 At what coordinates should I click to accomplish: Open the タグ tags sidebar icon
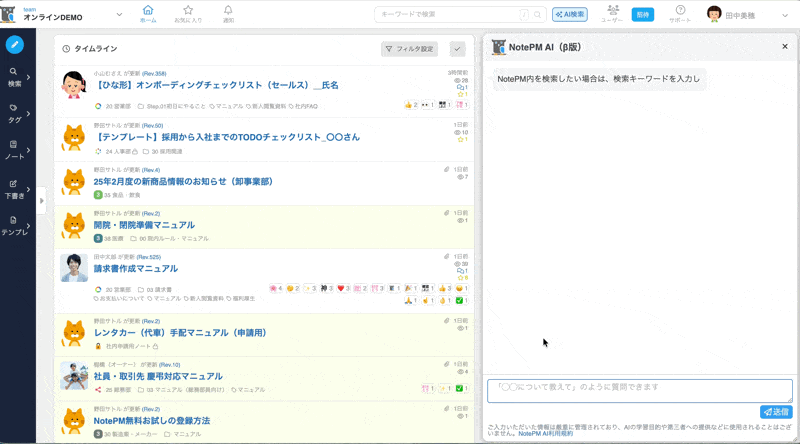point(14,112)
